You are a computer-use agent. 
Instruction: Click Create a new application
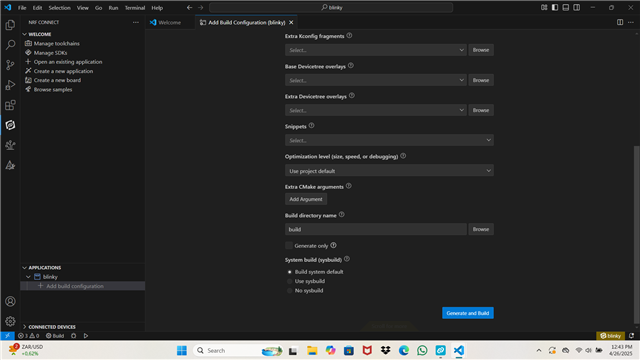[63, 71]
